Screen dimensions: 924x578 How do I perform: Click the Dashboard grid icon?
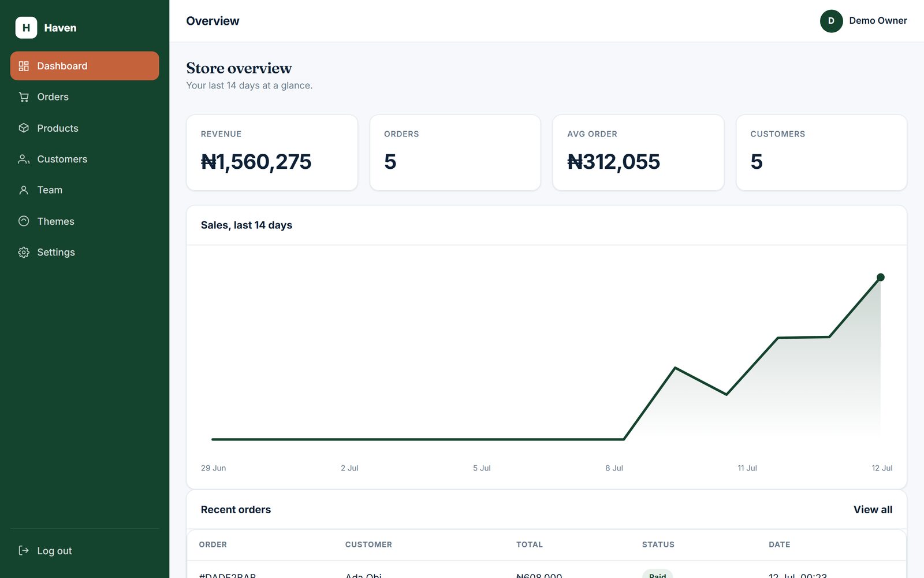tap(24, 66)
